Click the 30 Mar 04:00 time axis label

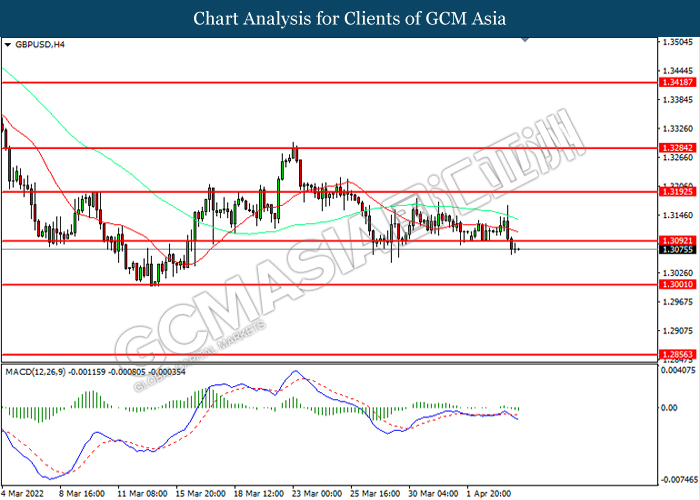point(433,494)
